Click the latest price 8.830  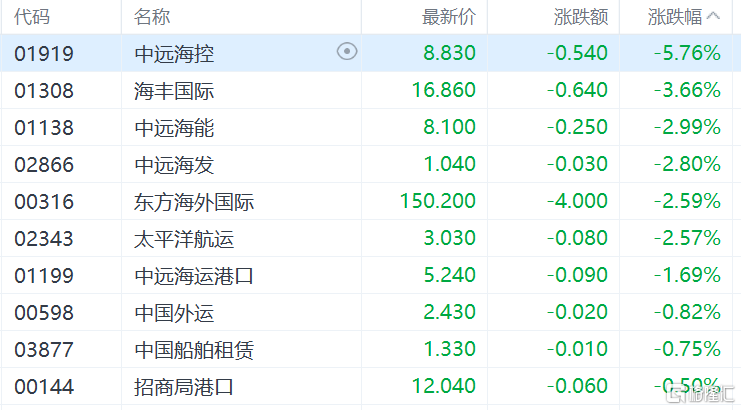[449, 52]
